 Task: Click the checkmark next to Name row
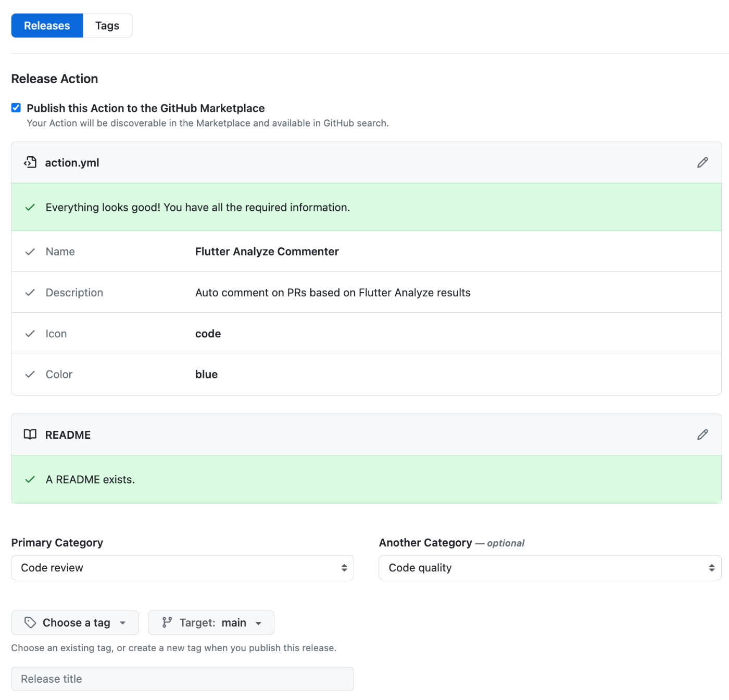(30, 252)
